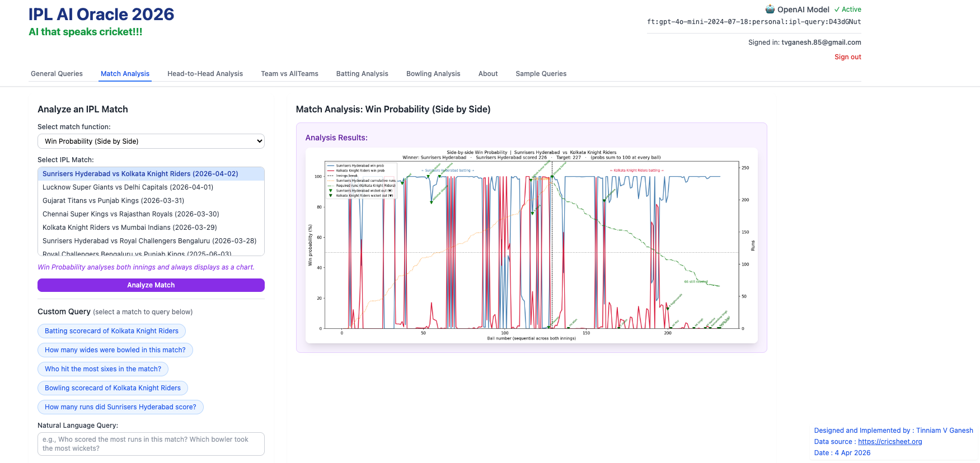The width and height of the screenshot is (980, 463).
Task: Click the About tab
Action: (487, 74)
